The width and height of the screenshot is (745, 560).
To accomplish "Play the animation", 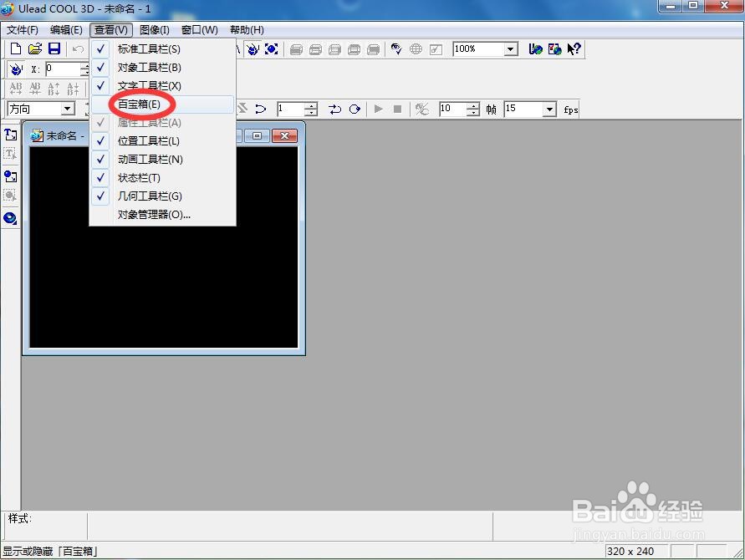I will coord(378,109).
